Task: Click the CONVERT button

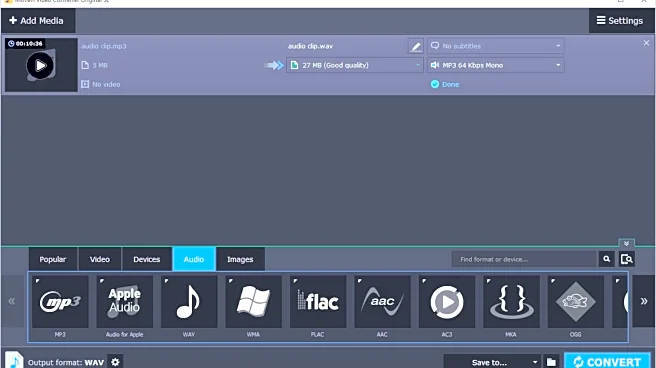Action: pos(607,362)
